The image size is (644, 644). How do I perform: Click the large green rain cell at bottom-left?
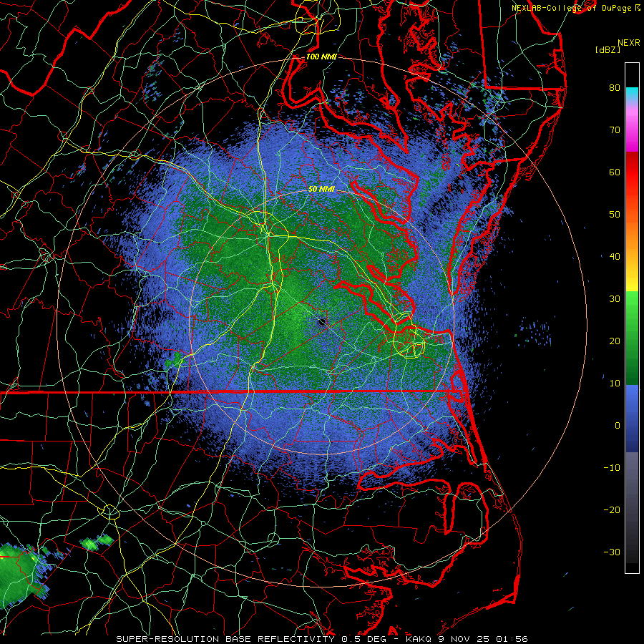20,575
